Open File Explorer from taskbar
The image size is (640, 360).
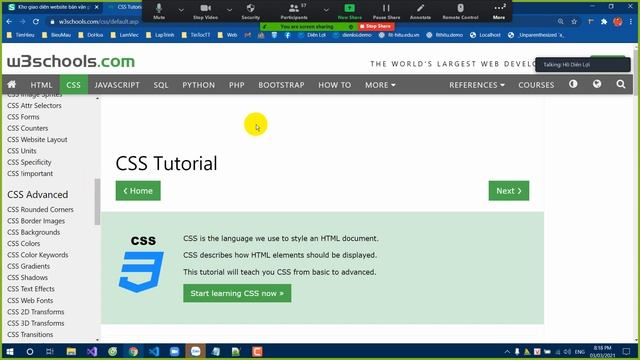tap(71, 351)
